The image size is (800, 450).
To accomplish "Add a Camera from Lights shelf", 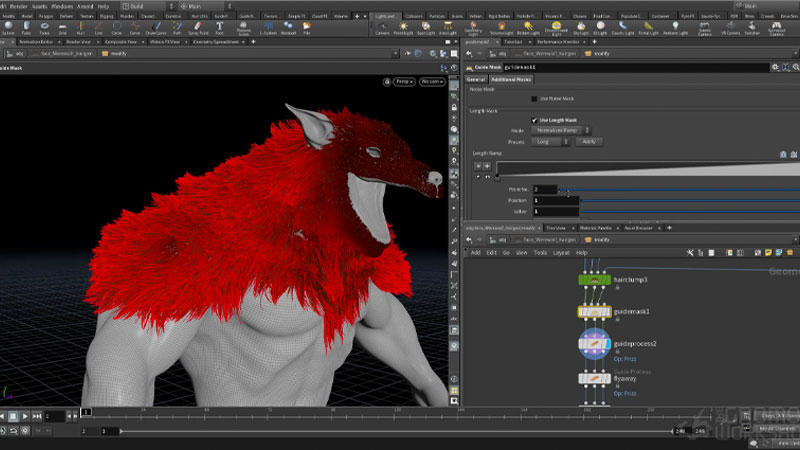I will pos(382,28).
